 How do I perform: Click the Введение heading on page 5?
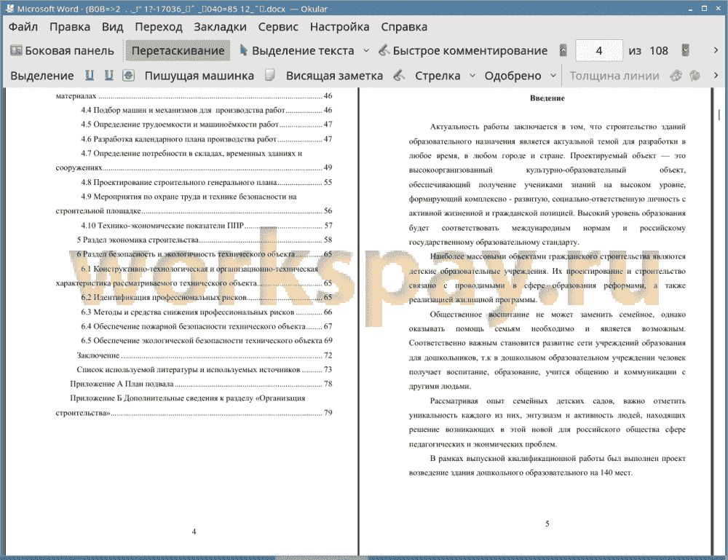[x=547, y=98]
